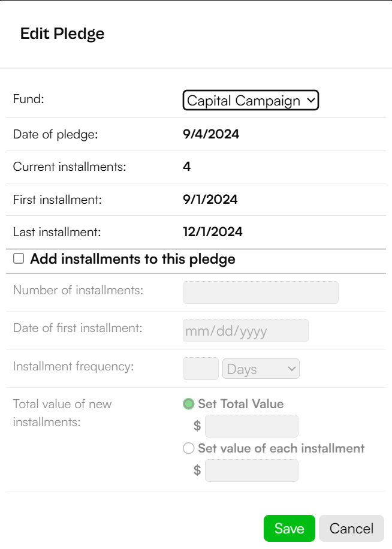Click the installment frequency number box
The image size is (392, 549).
tap(201, 369)
